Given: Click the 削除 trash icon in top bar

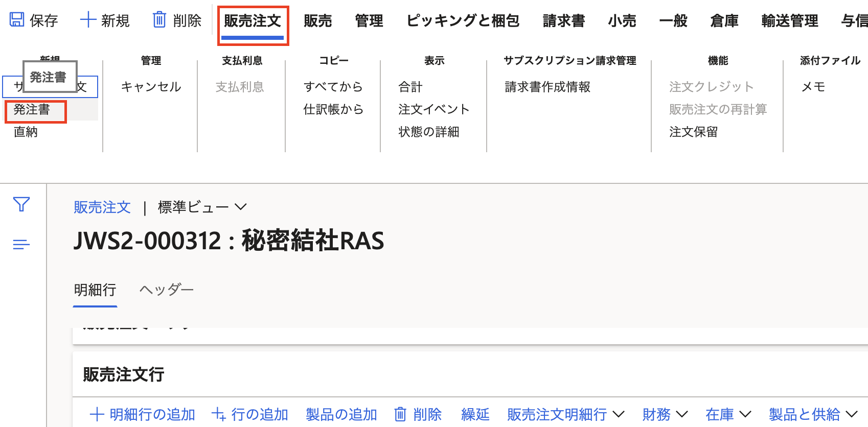Looking at the screenshot, I should pyautogui.click(x=159, y=20).
